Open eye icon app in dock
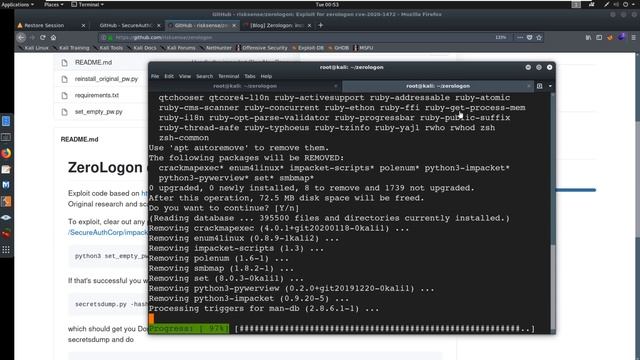This screenshot has height=360, width=640. 6,218
